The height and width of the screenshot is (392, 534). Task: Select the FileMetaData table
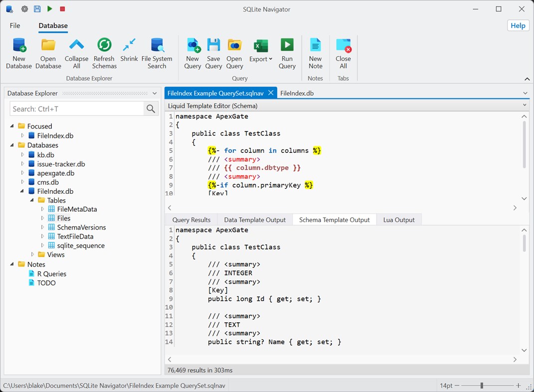(x=77, y=209)
